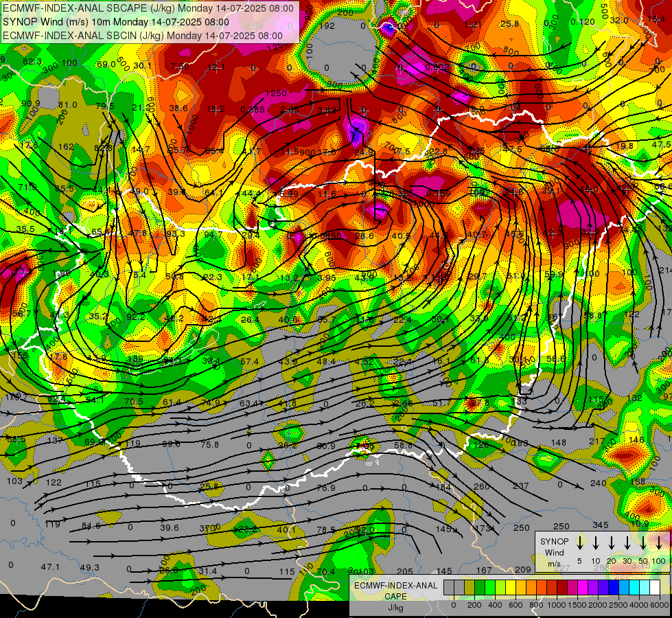
Task: Click the 2500 tick label on the CAPE scale
Action: coord(618,605)
